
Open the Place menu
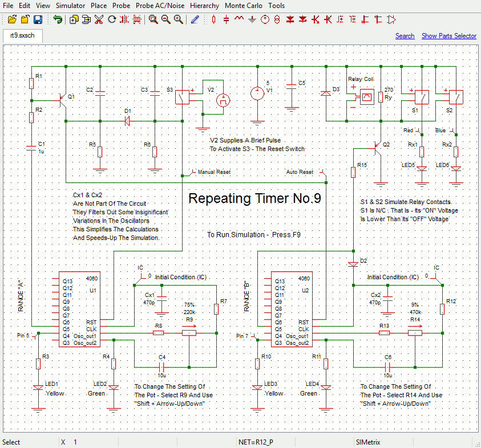click(99, 6)
